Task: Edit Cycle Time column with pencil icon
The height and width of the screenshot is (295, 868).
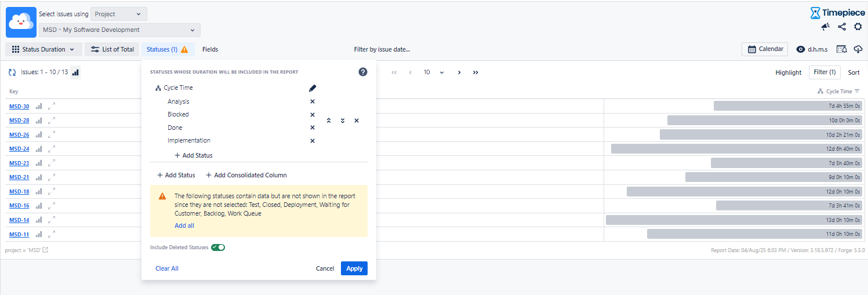Action: point(313,88)
